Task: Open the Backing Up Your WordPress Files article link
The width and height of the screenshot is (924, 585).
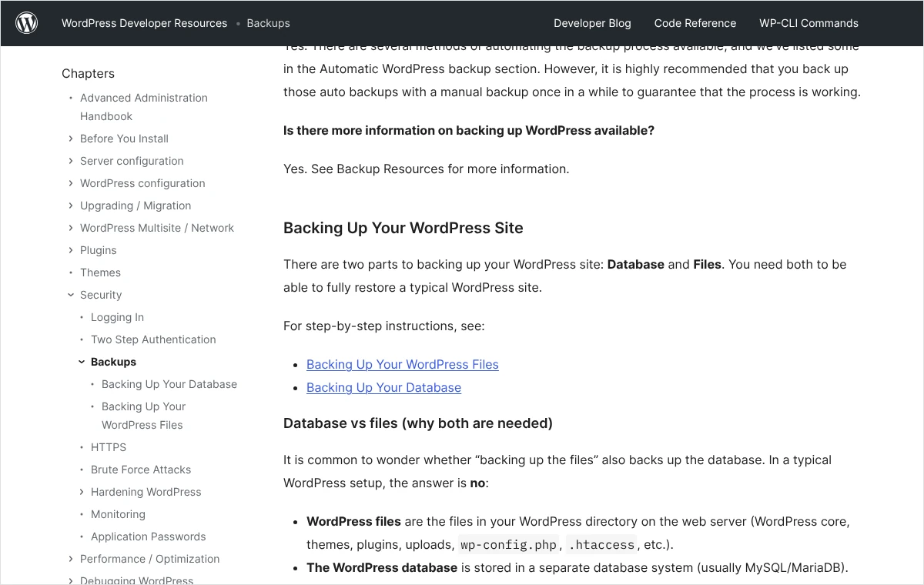Action: click(403, 364)
